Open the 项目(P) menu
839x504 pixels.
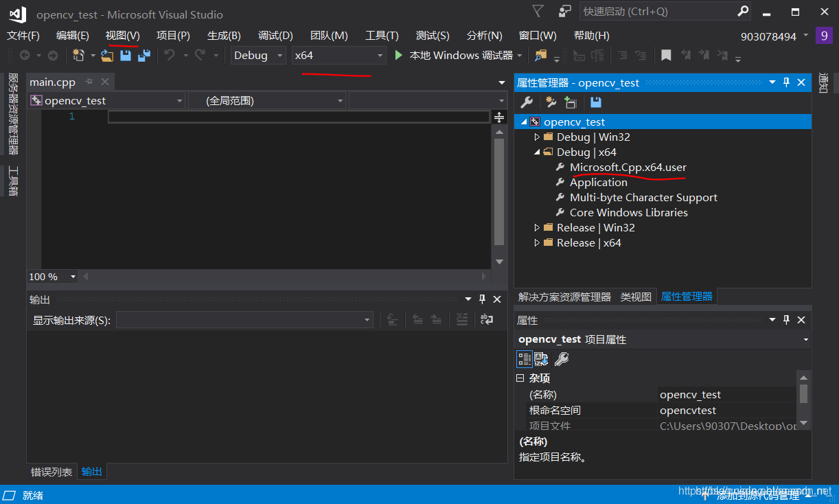(173, 36)
